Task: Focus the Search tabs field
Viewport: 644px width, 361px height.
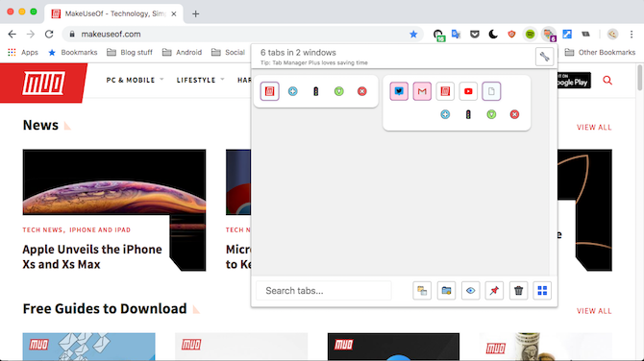Action: (324, 291)
